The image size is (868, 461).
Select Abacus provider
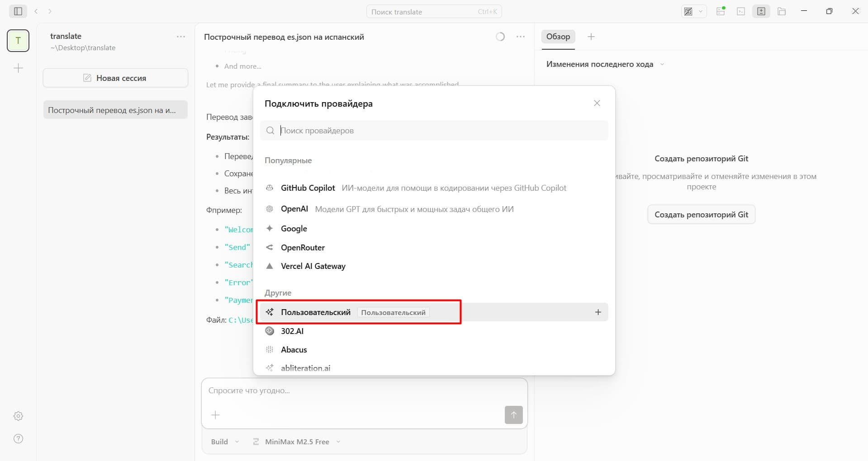point(434,349)
